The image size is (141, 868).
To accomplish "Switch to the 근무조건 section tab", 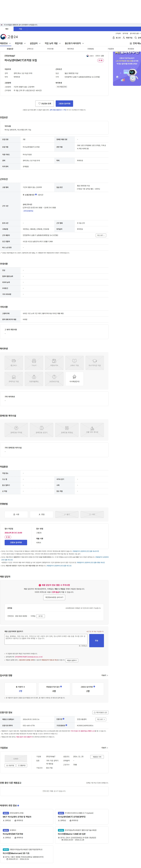I will coord(30,49).
